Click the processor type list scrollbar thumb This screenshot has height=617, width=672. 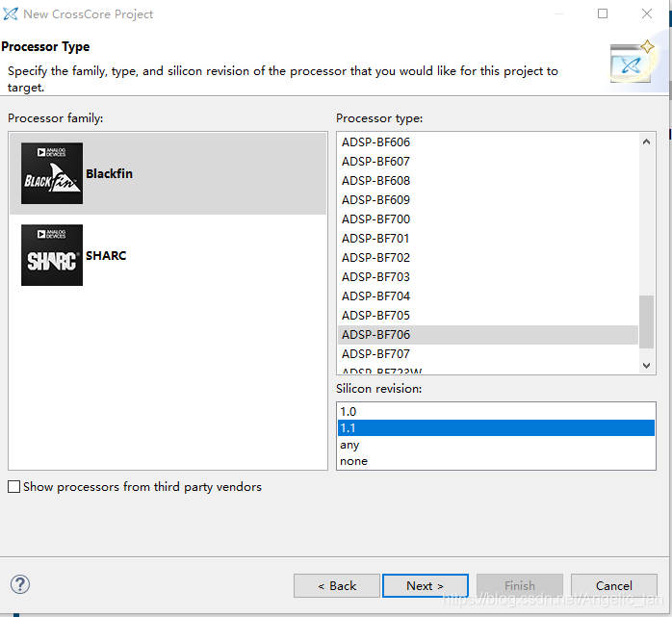[646, 321]
